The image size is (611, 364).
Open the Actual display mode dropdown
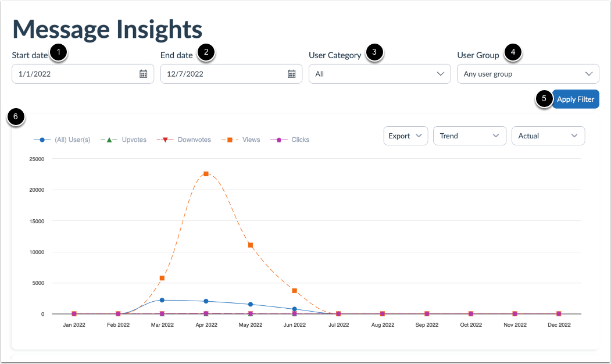point(548,135)
